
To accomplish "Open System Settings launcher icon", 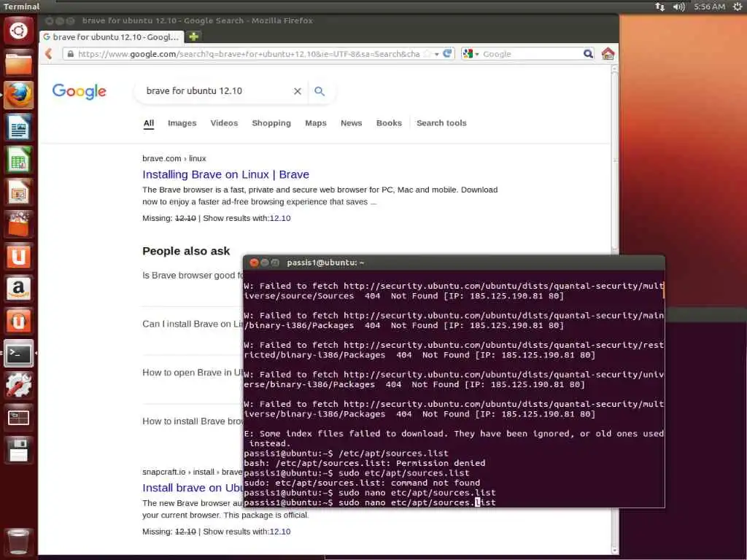I will (x=18, y=386).
